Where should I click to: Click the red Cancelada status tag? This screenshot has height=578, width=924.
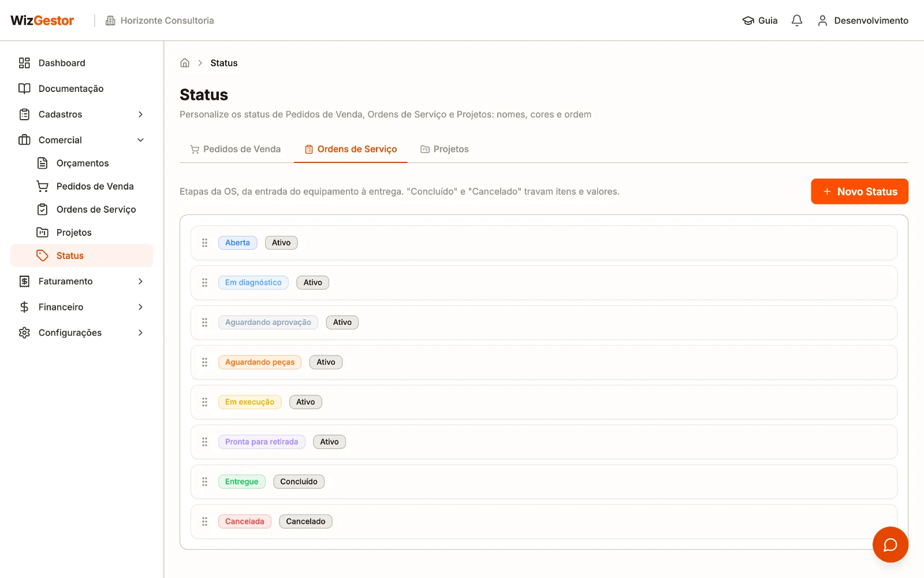point(245,521)
